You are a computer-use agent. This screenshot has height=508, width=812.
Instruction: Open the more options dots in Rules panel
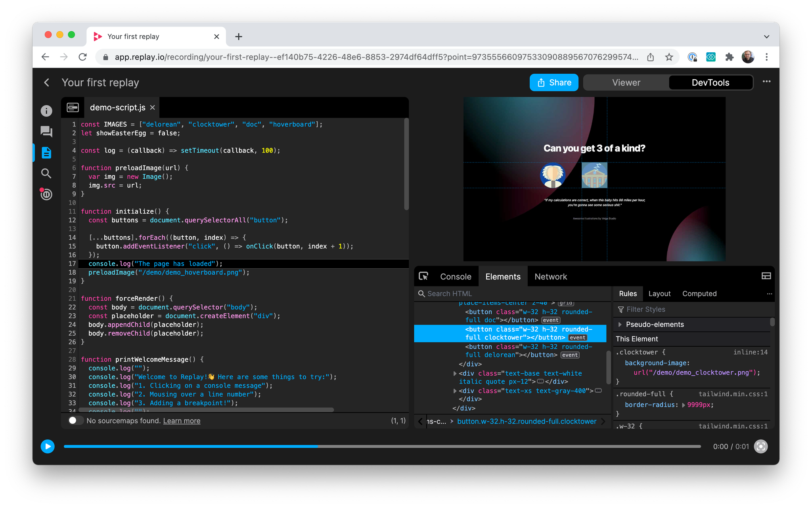769,294
